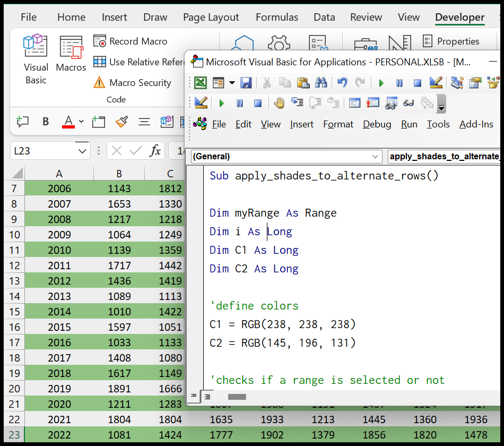Image resolution: width=504 pixels, height=446 pixels.
Task: Click the Quick Watch glasses icon
Action: [x=409, y=103]
